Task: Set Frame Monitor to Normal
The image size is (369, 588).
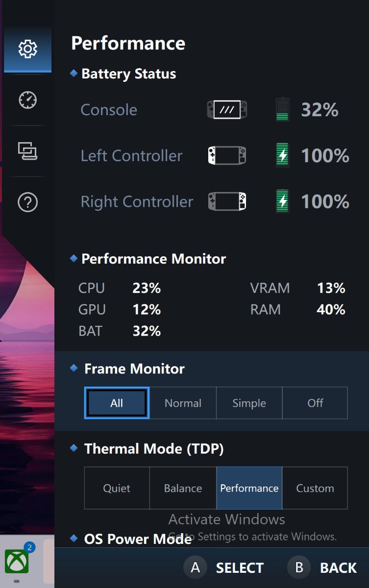Action: (x=183, y=403)
